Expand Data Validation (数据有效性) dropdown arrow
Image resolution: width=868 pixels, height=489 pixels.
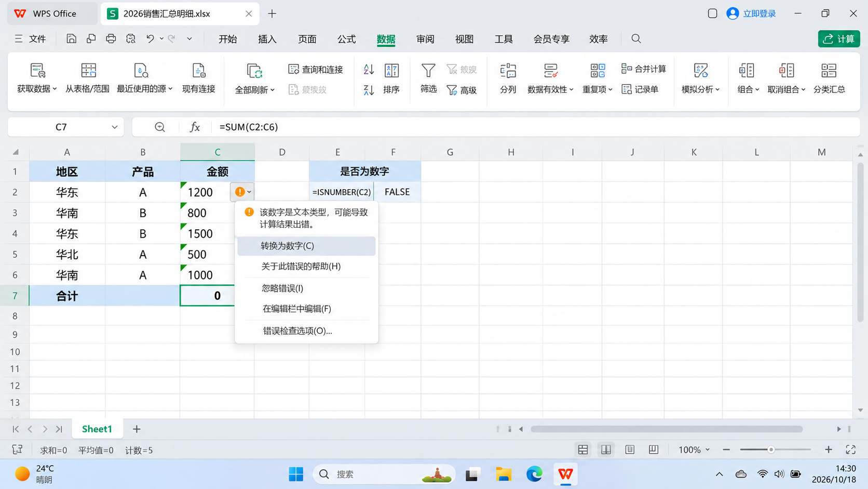571,89
